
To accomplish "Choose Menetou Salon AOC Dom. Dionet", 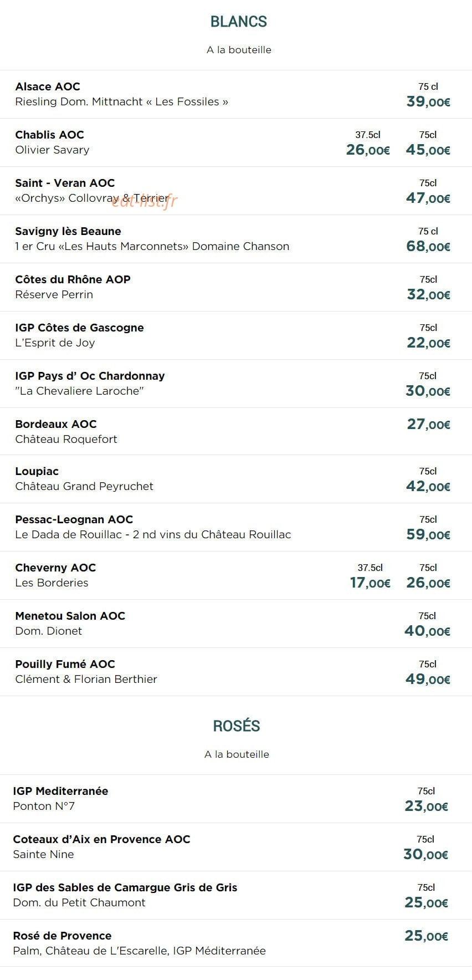I will (x=236, y=624).
